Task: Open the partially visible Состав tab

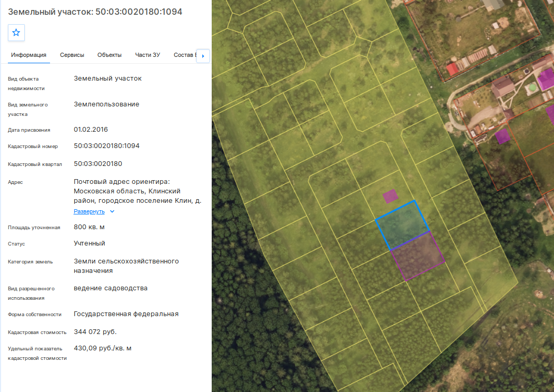Action: point(185,55)
